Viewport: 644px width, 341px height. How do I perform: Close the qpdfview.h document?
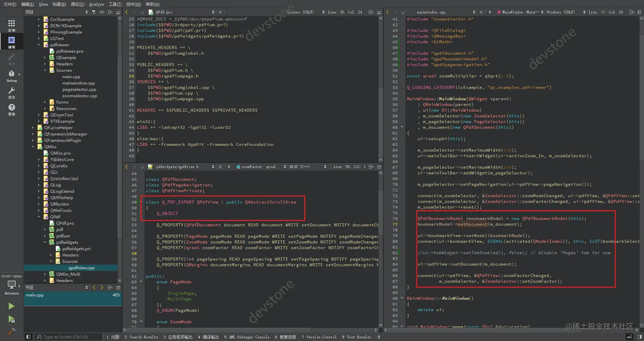[220, 166]
